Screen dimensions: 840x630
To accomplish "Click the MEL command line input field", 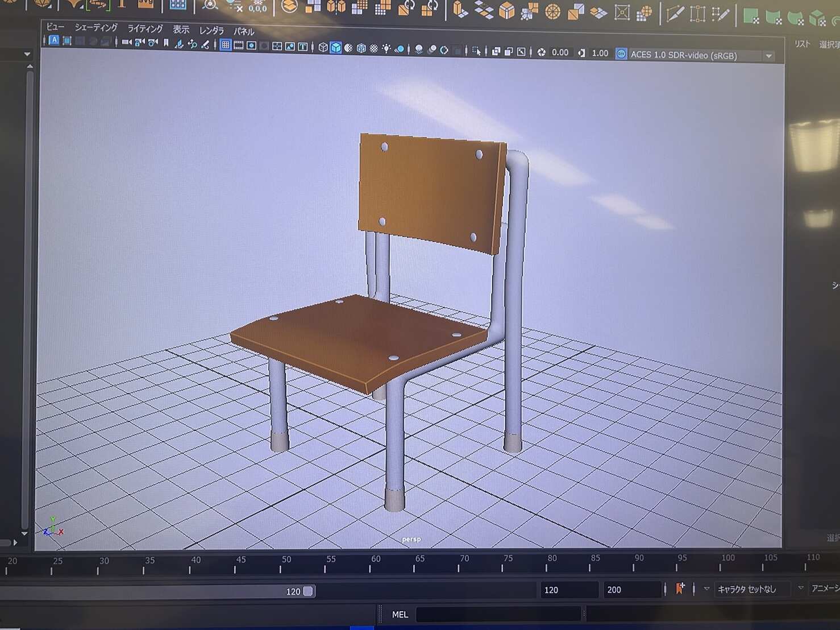I will 499,615.
